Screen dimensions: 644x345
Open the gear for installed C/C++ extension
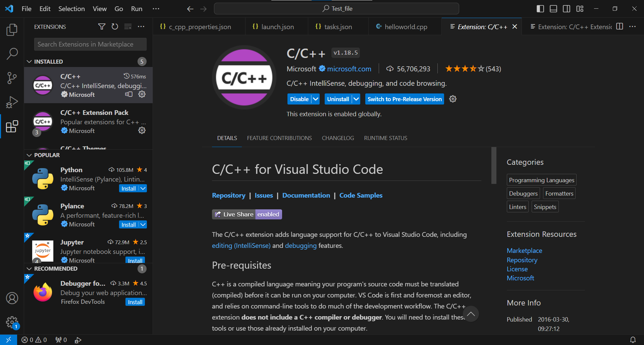[x=142, y=94]
